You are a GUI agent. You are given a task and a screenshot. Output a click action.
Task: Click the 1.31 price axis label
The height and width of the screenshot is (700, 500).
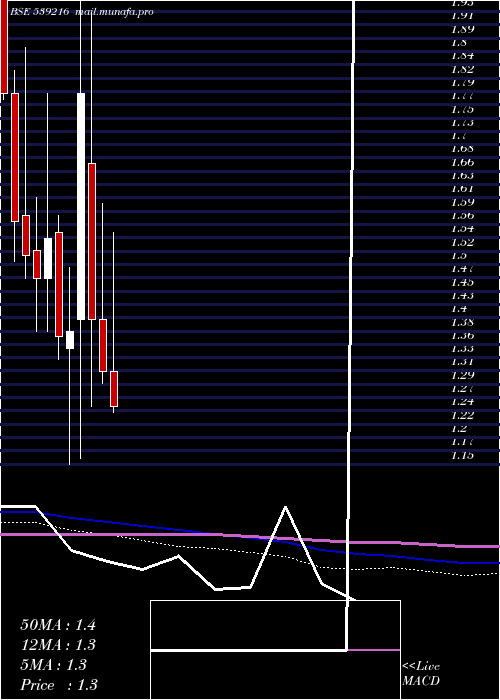[x=462, y=362]
